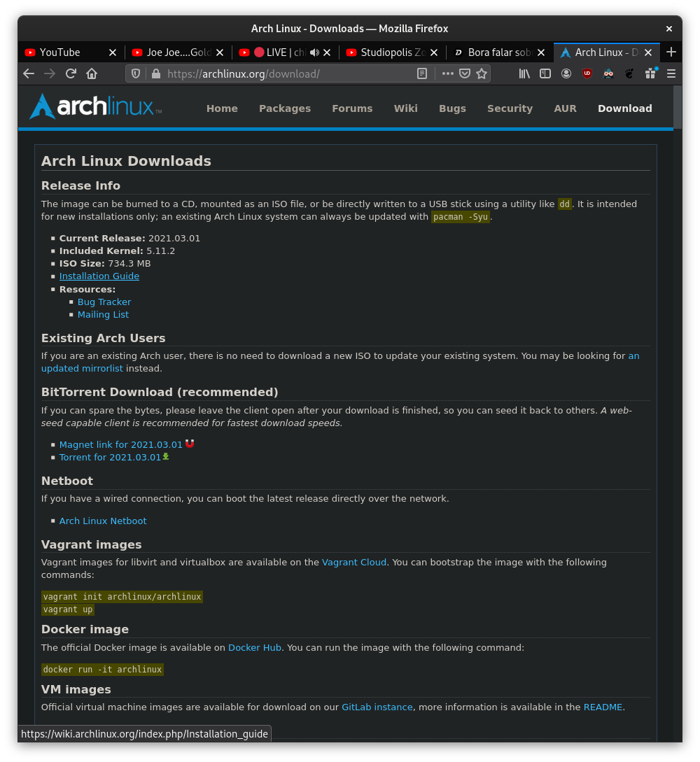Viewport: 700px width, 762px height.
Task: Open the What's New gift icon
Action: (650, 74)
